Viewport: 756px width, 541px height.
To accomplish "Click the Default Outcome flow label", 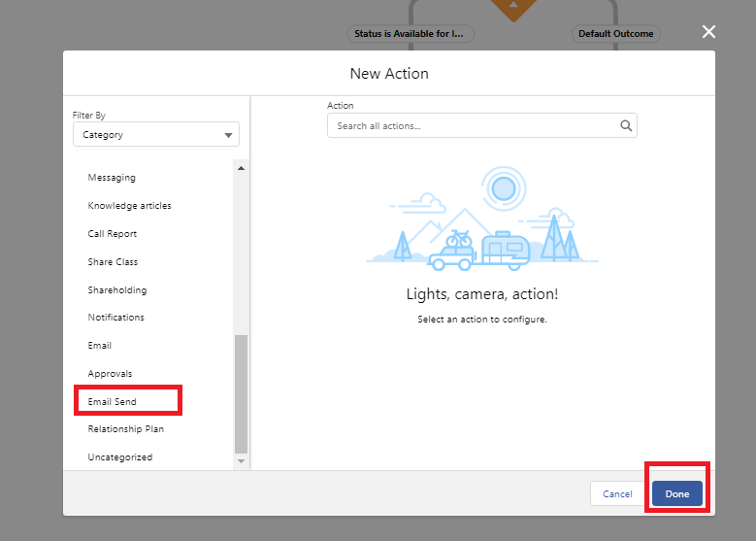I will point(614,34).
